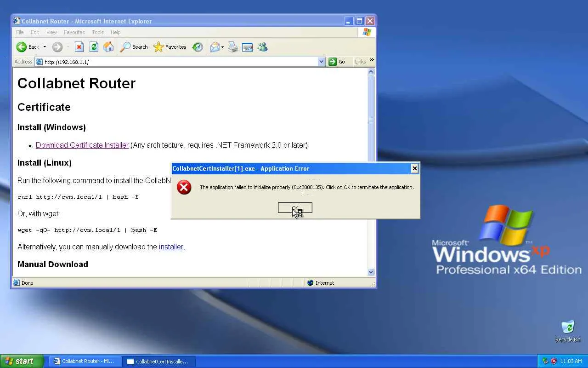Click the curl http://cvm.local/l command text
This screenshot has width=588, height=368.
[x=78, y=197]
